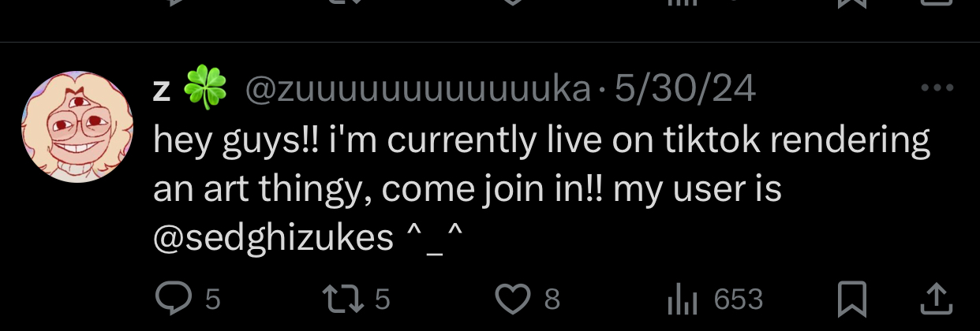Screen dimensions: 980x331
Task: Click the reply count of 5
Action: pyautogui.click(x=212, y=299)
